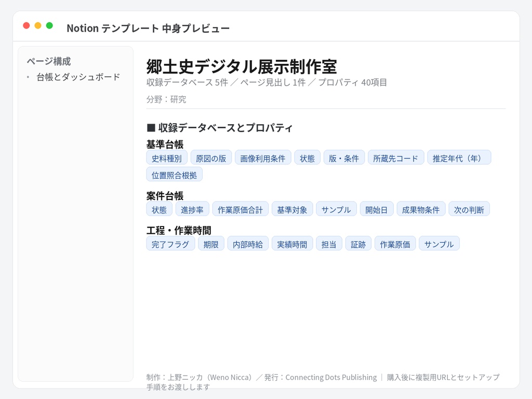Select the 案件台帳 database heading
Viewport: 532px width, 399px height.
(x=165, y=196)
